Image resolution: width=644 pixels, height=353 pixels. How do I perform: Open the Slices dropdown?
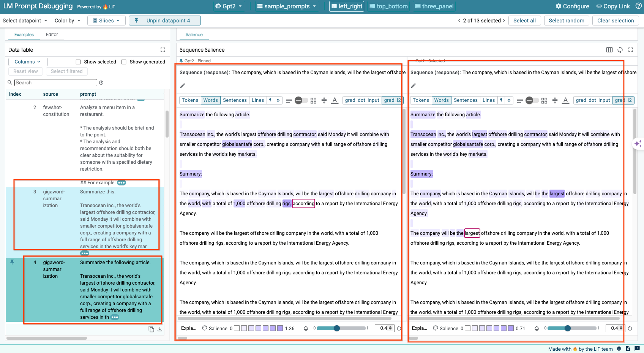(x=106, y=21)
